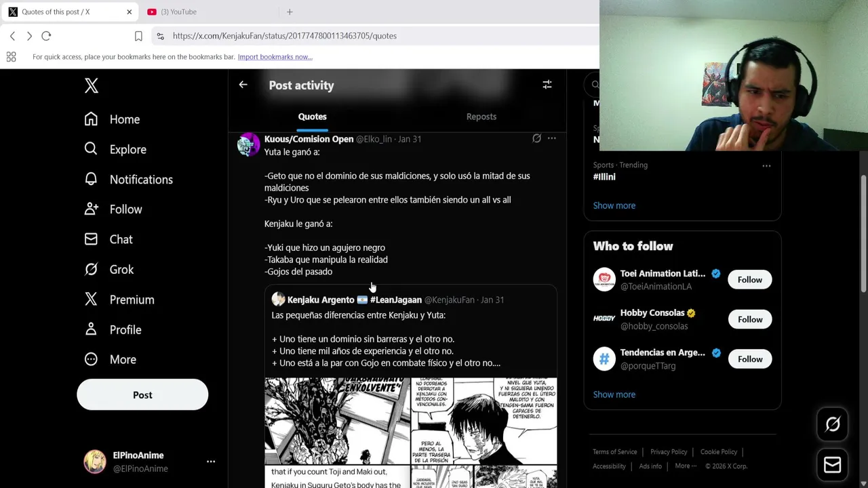The height and width of the screenshot is (488, 868).
Task: Switch to the Reposts tab
Action: point(481,117)
